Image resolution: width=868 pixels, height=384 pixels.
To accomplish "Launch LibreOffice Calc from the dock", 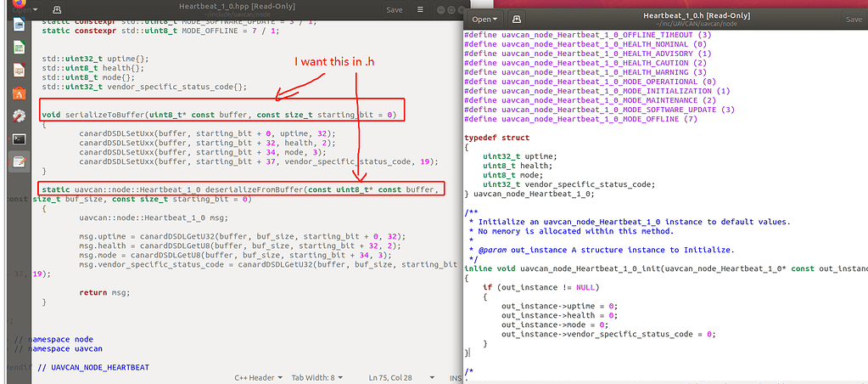I will tap(19, 47).
